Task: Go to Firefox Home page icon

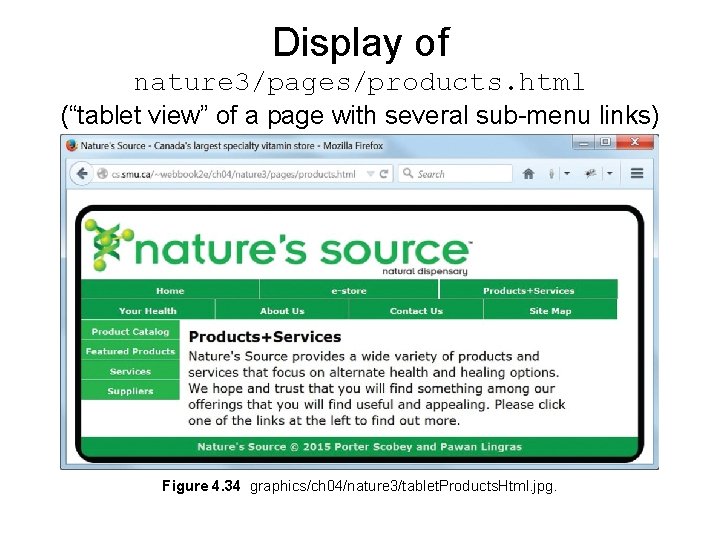Action: (529, 174)
